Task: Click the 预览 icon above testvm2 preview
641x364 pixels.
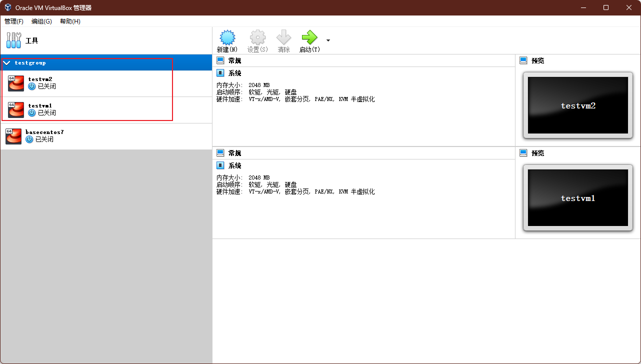Action: pos(523,60)
